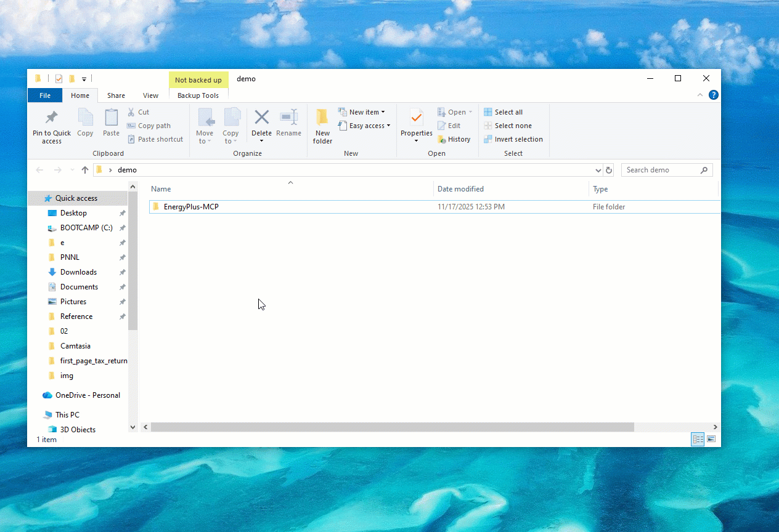Go up one level with the up arrow
The height and width of the screenshot is (532, 779).
(x=85, y=170)
